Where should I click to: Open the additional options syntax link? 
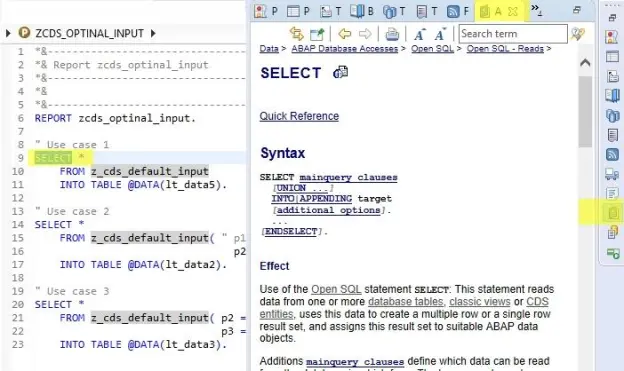[x=329, y=210]
